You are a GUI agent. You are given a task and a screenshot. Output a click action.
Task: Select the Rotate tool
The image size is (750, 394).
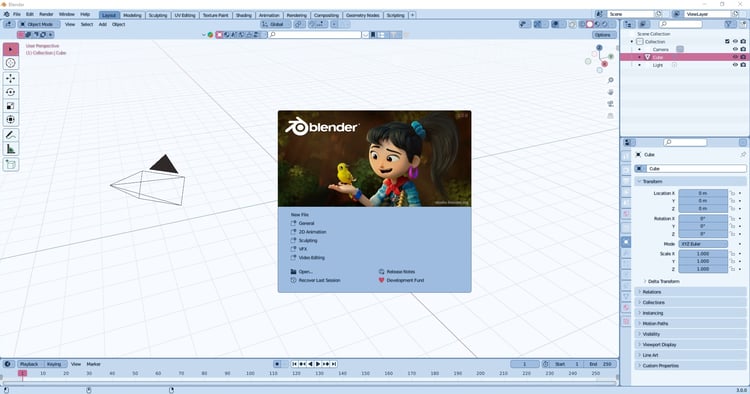coord(11,92)
